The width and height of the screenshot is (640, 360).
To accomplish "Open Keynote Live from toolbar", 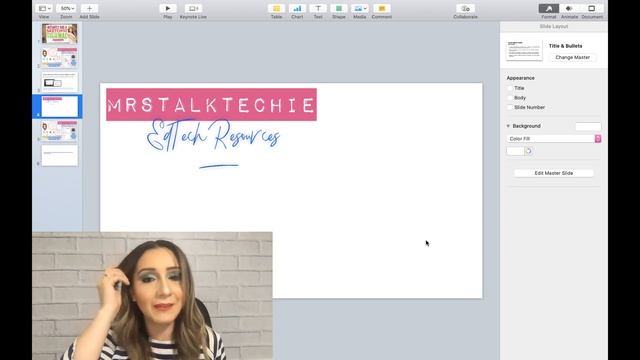I will 193,9.
